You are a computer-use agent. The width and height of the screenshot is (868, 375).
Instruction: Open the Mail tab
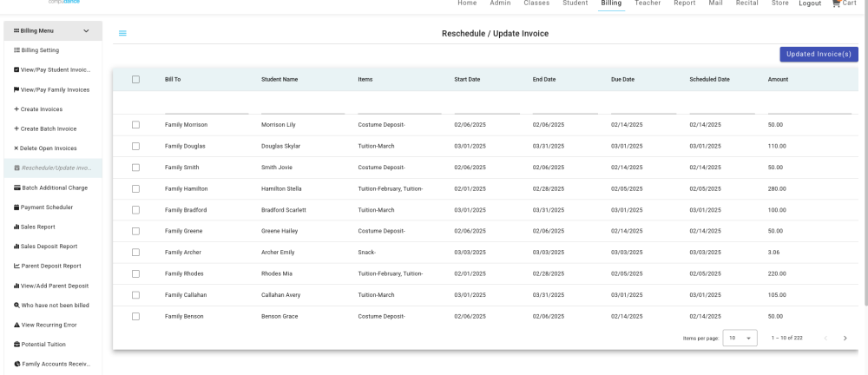pos(715,3)
